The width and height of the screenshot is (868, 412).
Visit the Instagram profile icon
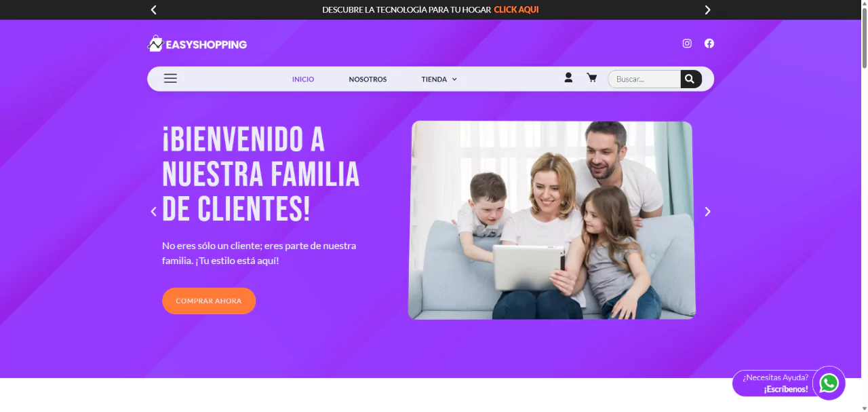[x=687, y=43]
